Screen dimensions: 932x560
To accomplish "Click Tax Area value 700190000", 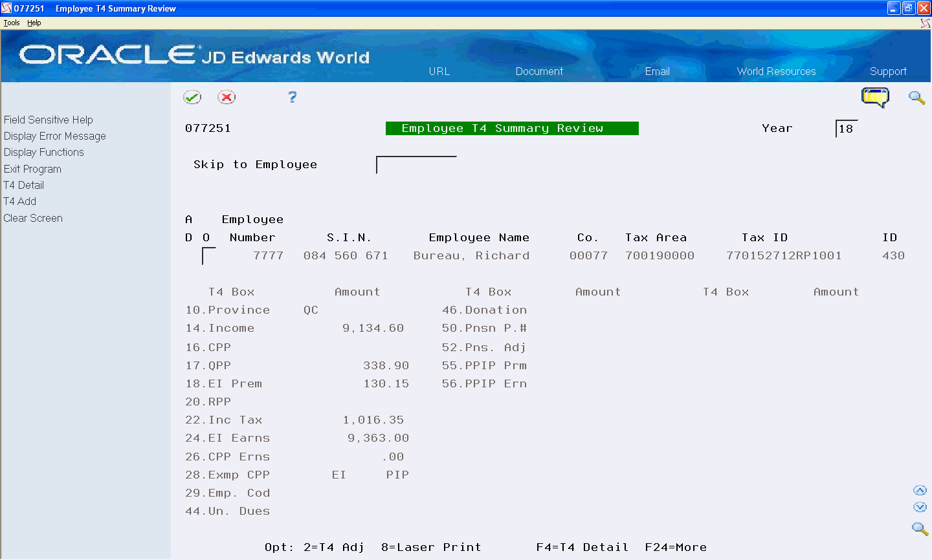I will 660,256.
